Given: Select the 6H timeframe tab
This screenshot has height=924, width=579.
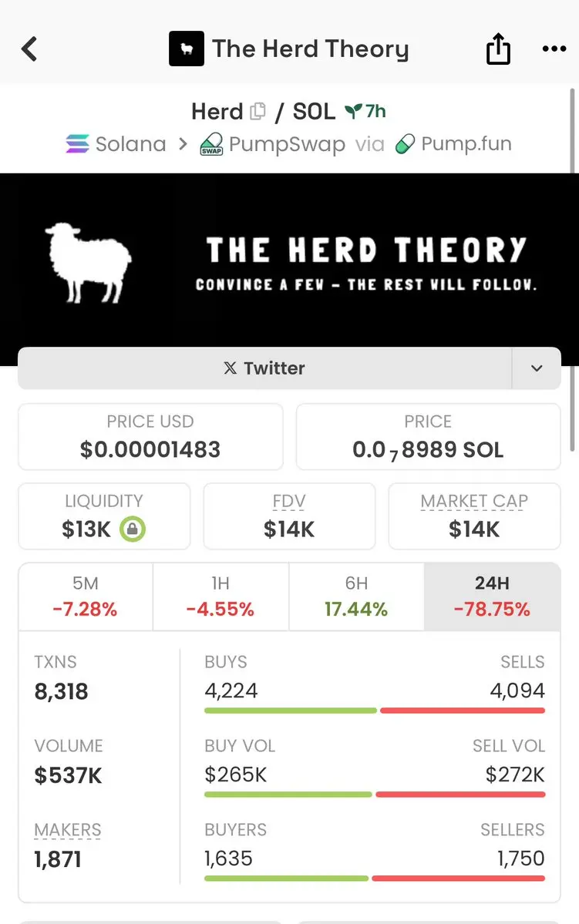Looking at the screenshot, I should click(x=356, y=596).
